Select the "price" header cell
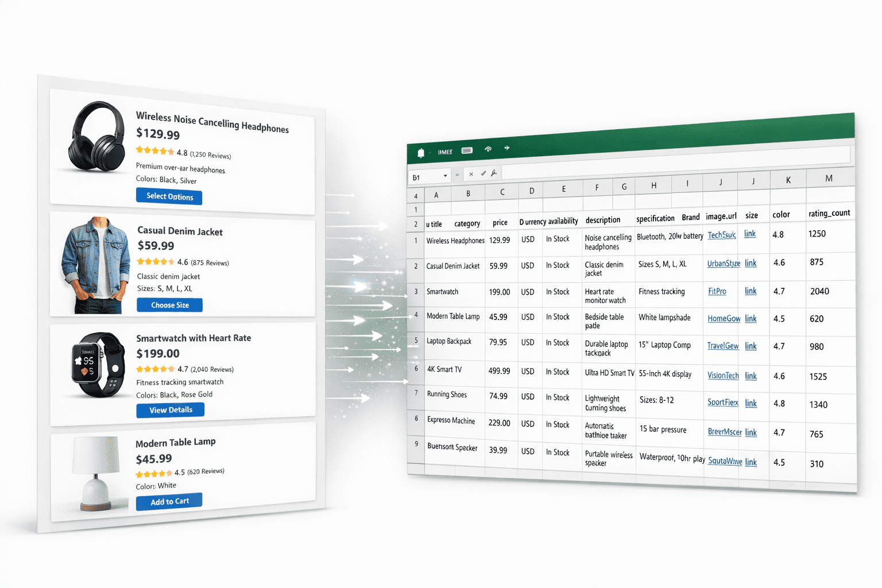882x588 pixels. pyautogui.click(x=500, y=222)
